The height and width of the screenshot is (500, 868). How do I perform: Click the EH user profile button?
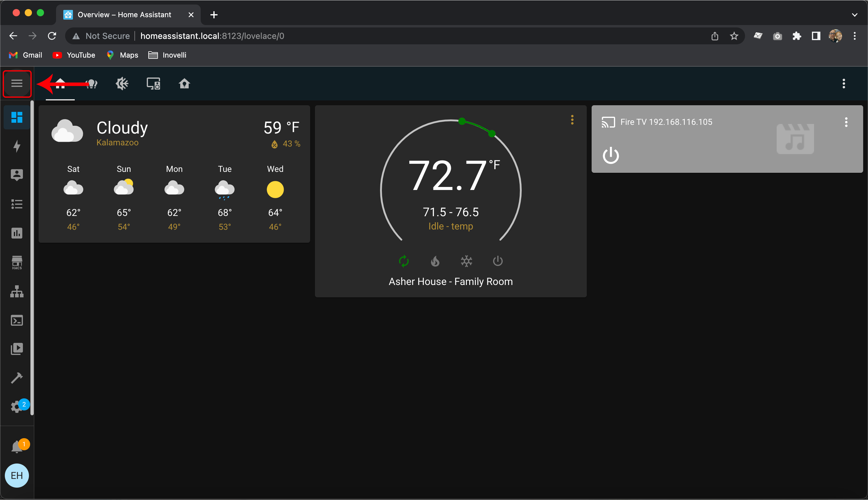pyautogui.click(x=17, y=476)
